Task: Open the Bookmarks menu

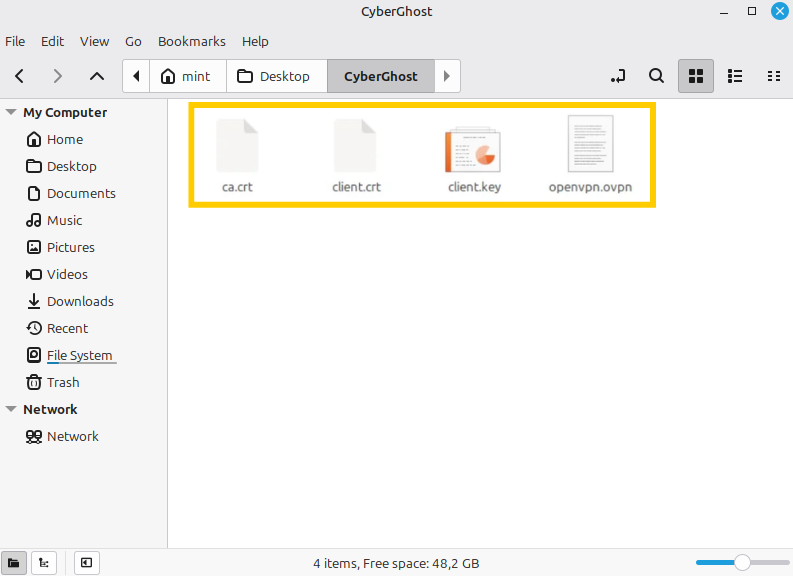Action: 192,41
